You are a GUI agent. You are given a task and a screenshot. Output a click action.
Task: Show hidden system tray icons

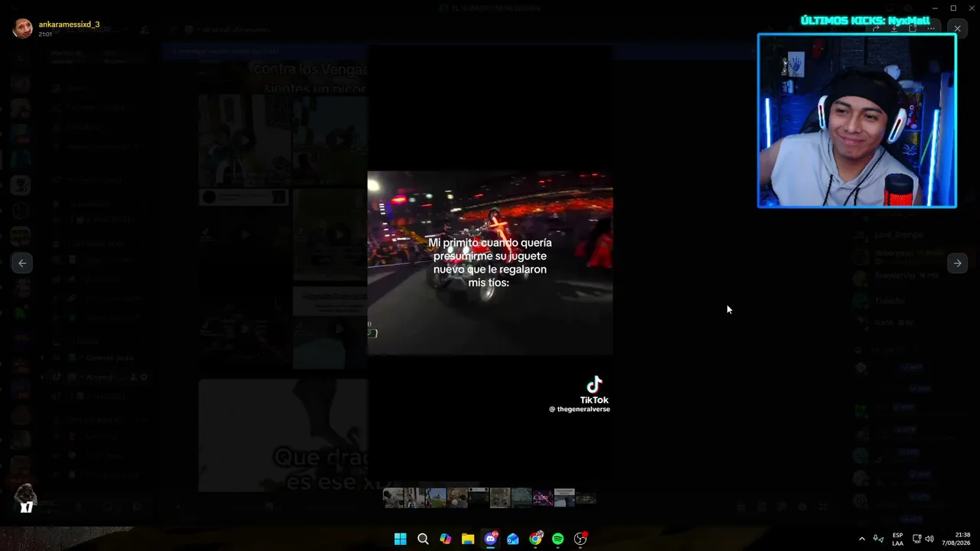pyautogui.click(x=861, y=539)
